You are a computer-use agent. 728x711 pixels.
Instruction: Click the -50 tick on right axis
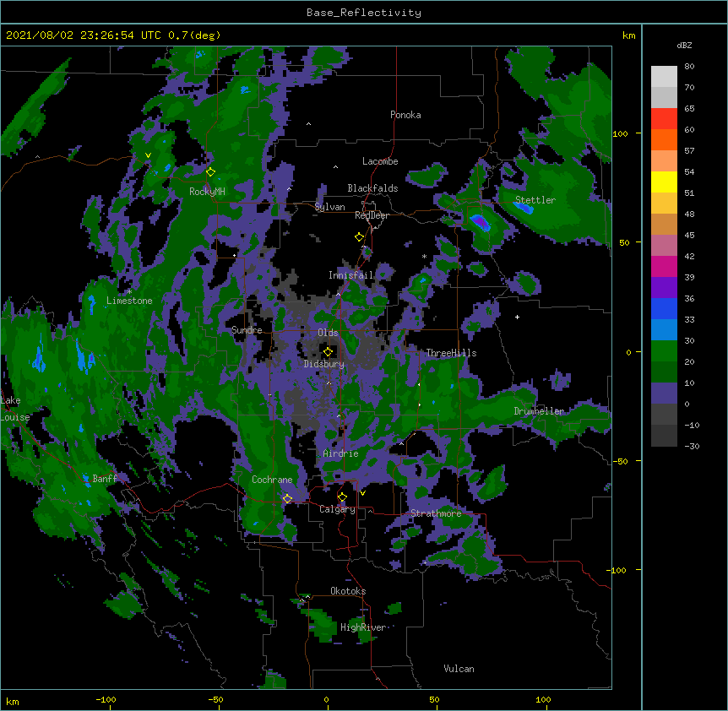[620, 461]
